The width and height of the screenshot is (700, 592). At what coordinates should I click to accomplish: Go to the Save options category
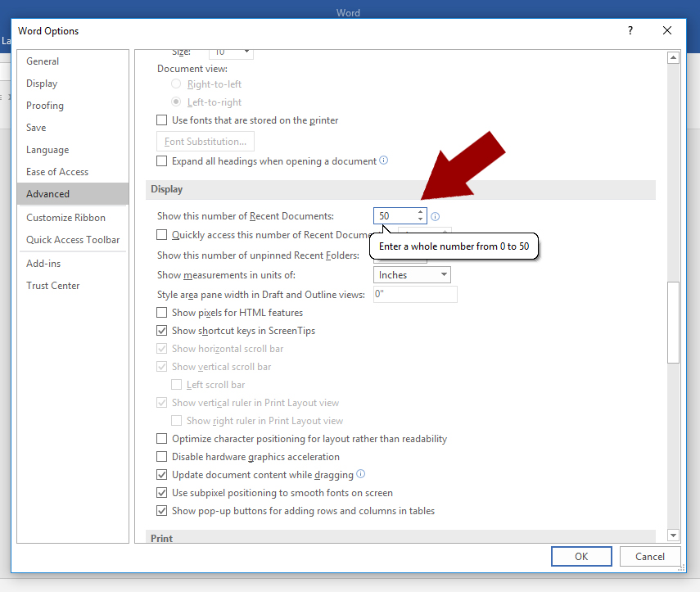click(73, 128)
